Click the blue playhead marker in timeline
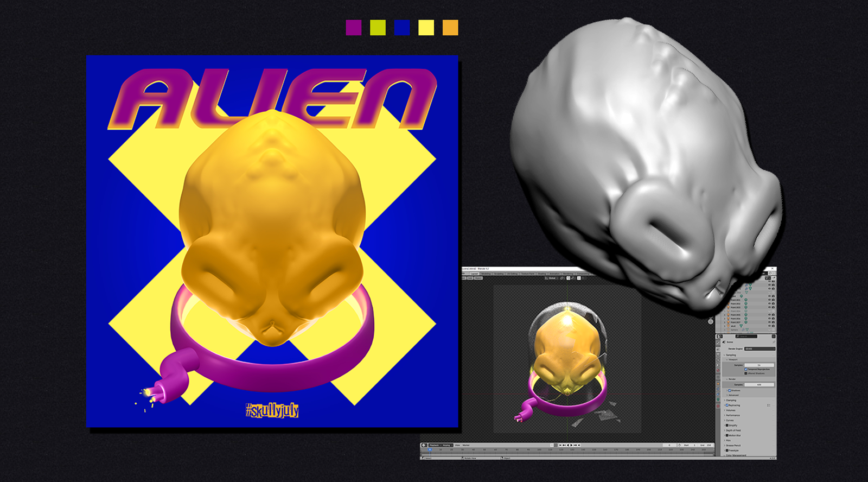The image size is (868, 482). point(430,449)
